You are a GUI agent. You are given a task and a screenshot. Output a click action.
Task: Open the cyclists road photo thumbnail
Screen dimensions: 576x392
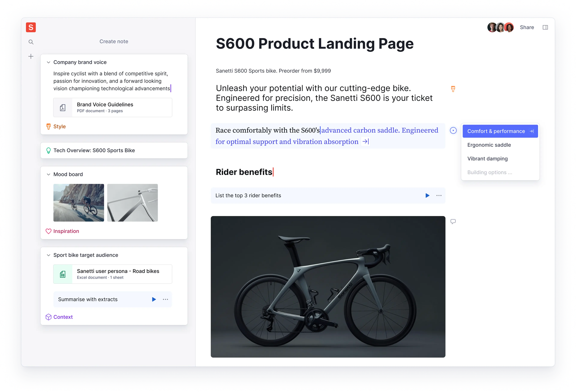point(79,203)
